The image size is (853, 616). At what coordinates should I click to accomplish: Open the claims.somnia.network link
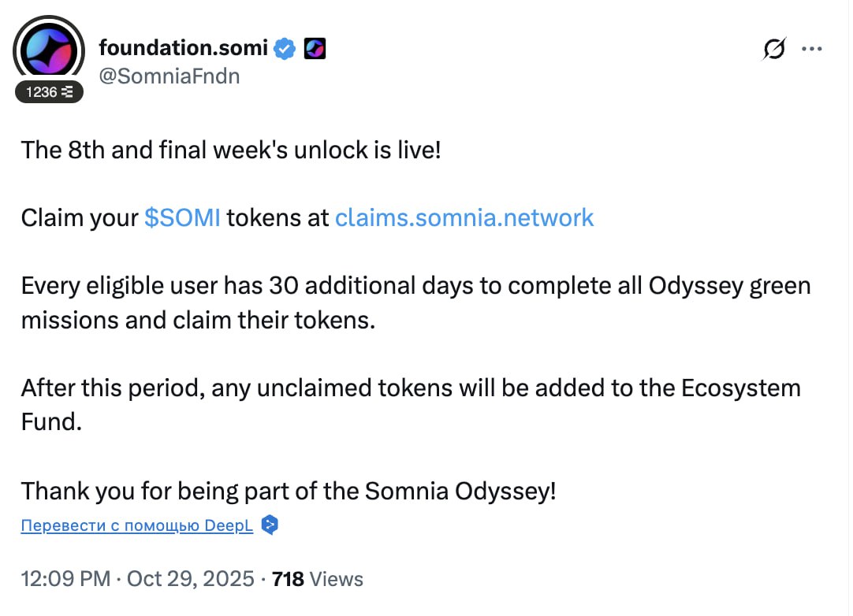(464, 217)
